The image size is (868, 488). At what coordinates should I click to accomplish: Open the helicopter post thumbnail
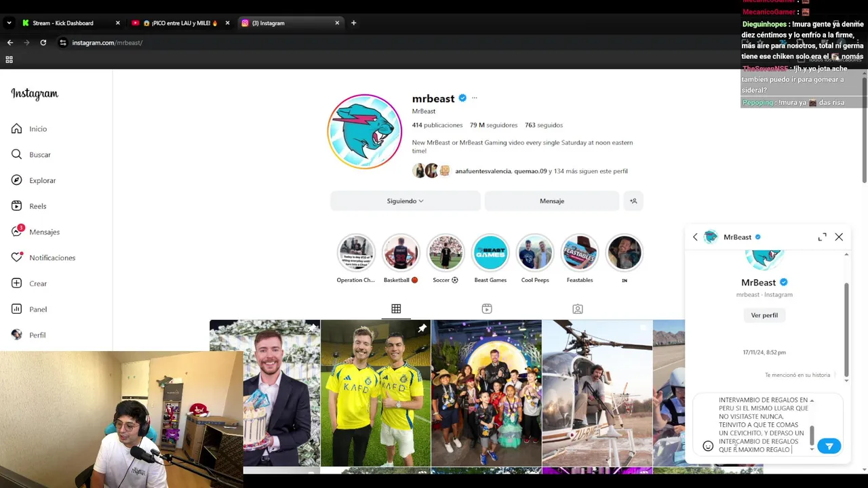click(x=597, y=393)
